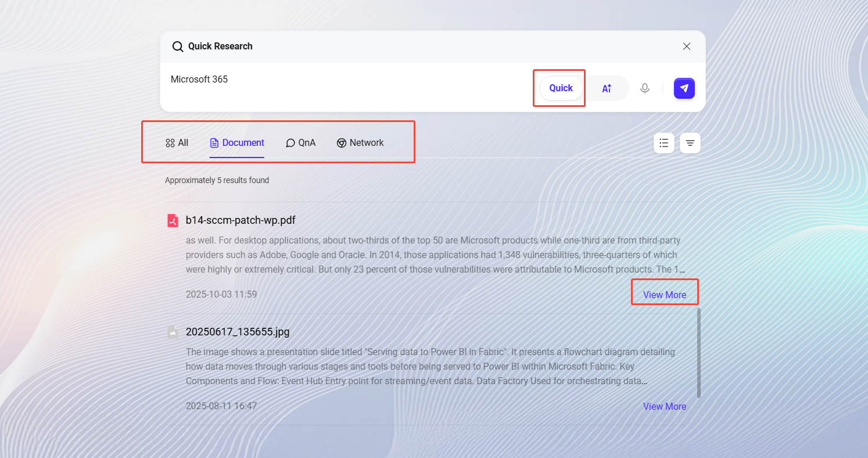Image resolution: width=868 pixels, height=458 pixels.
Task: Open the filter options icon
Action: coord(690,143)
